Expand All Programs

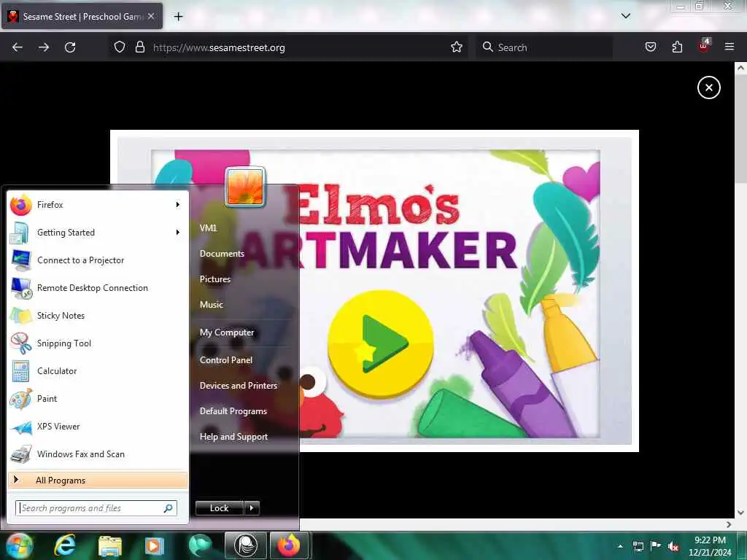(x=98, y=480)
